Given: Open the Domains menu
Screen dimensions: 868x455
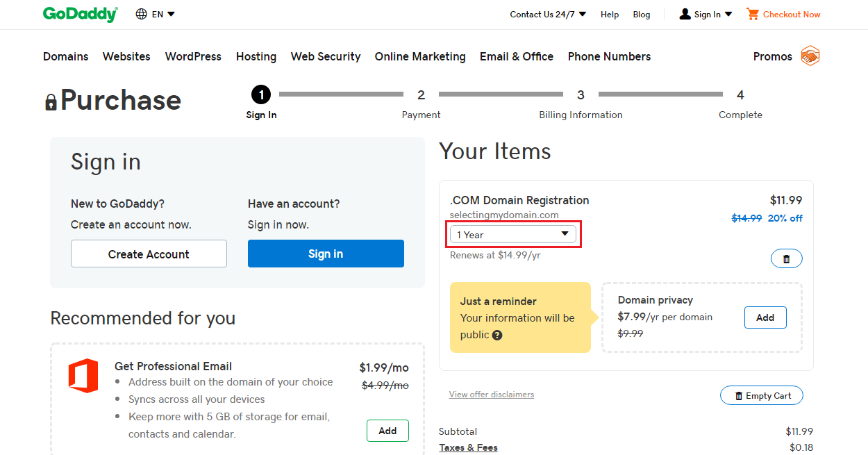Looking at the screenshot, I should tap(66, 56).
